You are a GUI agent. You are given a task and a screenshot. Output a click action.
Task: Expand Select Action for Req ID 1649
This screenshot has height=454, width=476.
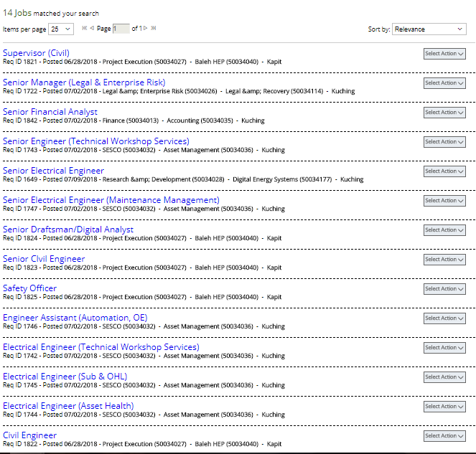[444, 171]
